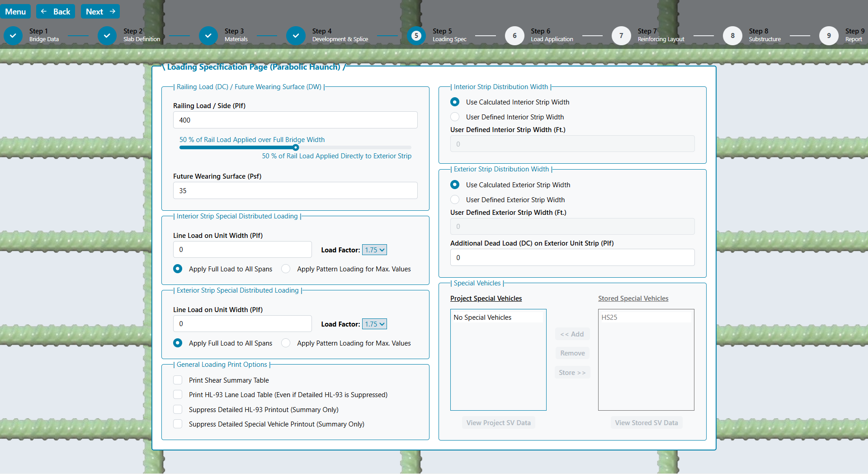Open Interior Strip Load Factor dropdown
Image resolution: width=868 pixels, height=474 pixels.
point(374,250)
